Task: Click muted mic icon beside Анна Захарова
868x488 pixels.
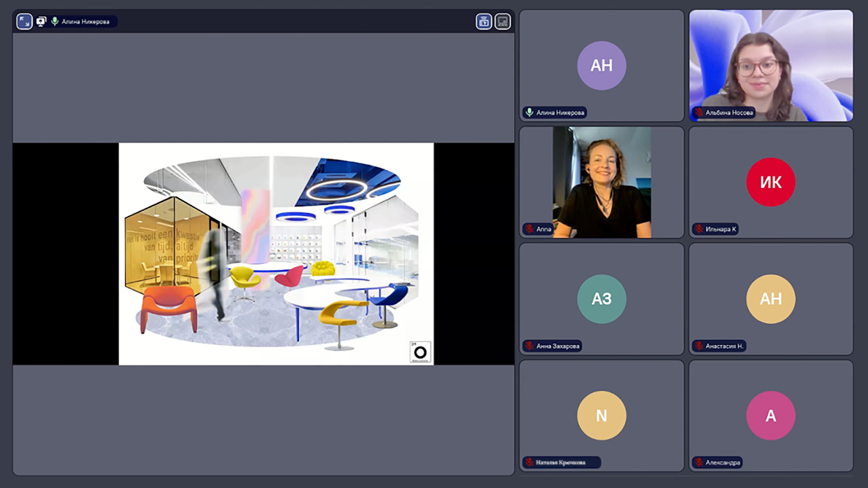Action: tap(529, 346)
